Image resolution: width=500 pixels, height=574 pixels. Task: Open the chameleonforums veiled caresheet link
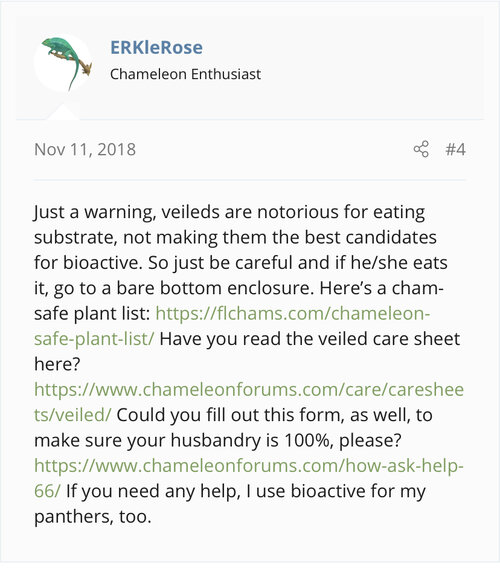249,390
